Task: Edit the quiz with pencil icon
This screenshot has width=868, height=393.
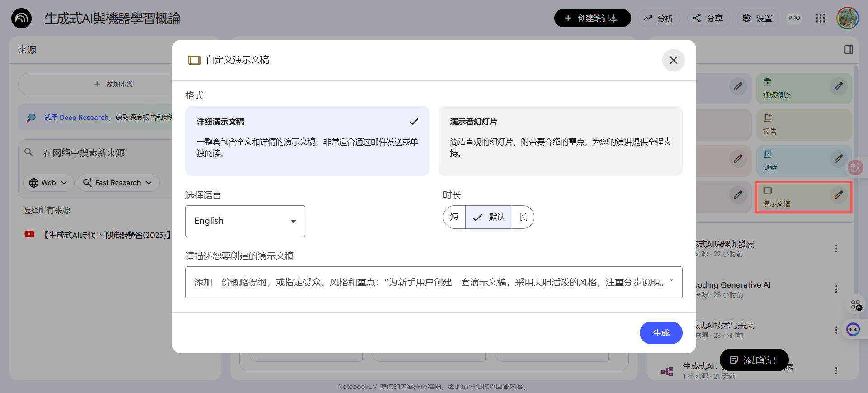Action: [838, 158]
